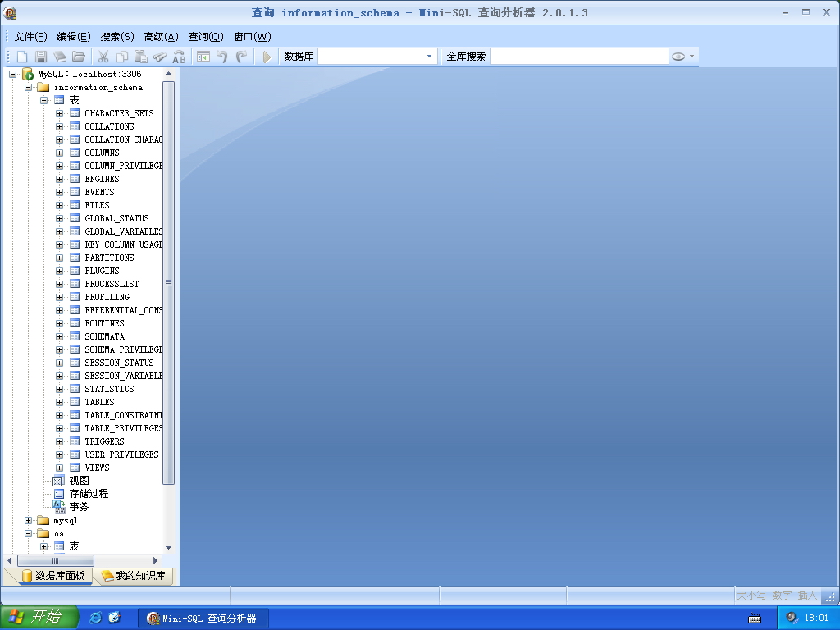Viewport: 840px width, 630px height.
Task: Click the system tray icon near clock
Action: tap(792, 618)
